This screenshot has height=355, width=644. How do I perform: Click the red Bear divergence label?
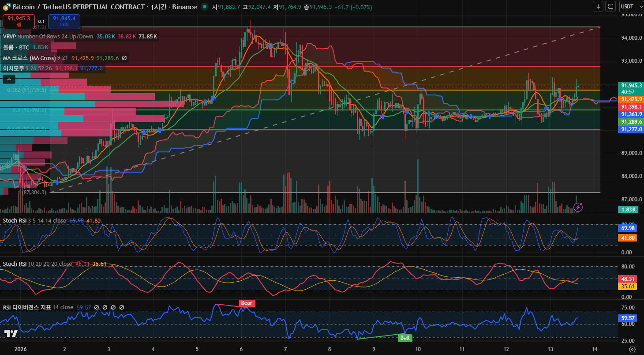(247, 303)
